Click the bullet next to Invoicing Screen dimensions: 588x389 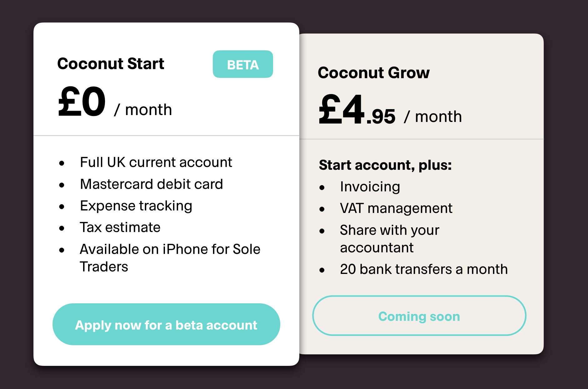click(322, 188)
